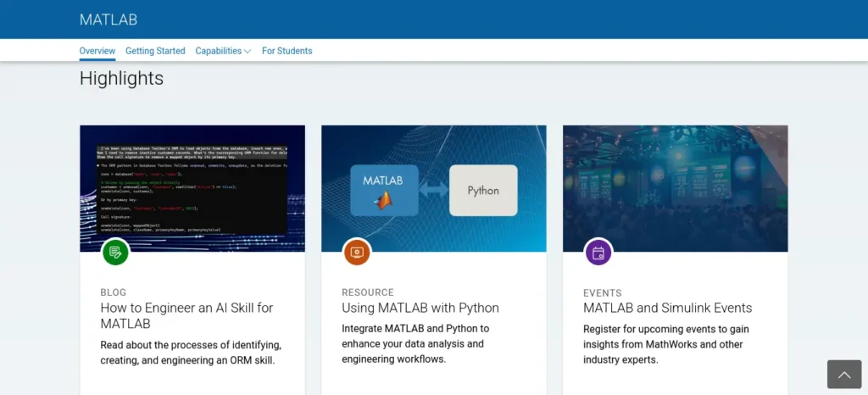This screenshot has height=395, width=868.
Task: Go to the Getting Started tab
Action: click(155, 51)
